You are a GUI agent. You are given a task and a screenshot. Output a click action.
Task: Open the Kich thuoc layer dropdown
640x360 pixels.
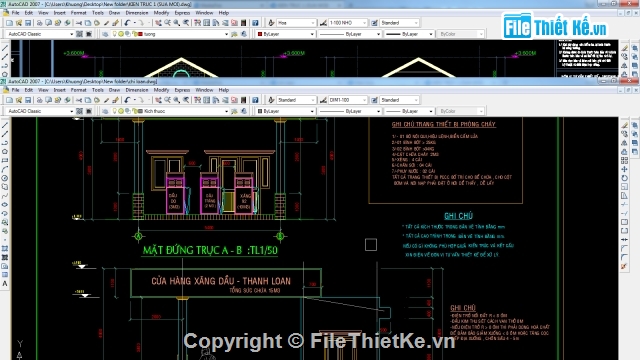coord(226,111)
